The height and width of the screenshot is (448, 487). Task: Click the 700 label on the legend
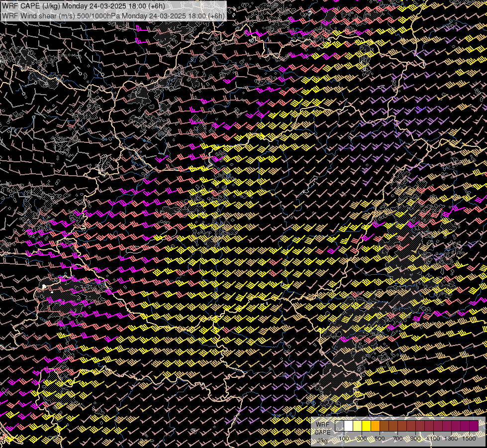[397, 439]
